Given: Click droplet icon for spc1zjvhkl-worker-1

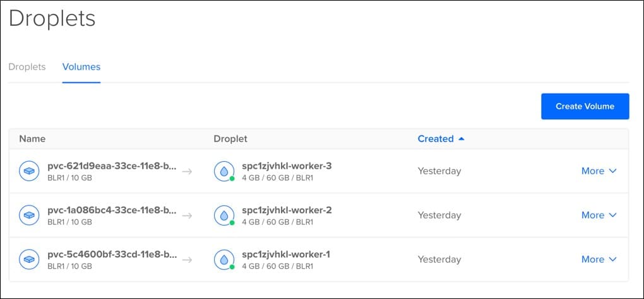Looking at the screenshot, I should (x=224, y=260).
